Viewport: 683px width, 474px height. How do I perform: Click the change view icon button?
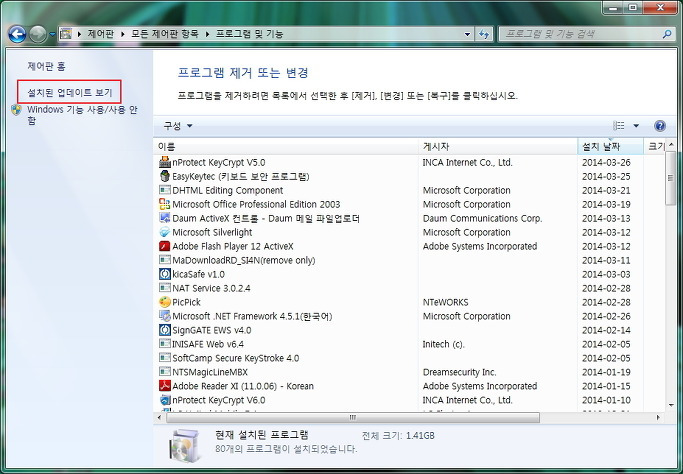tap(619, 125)
